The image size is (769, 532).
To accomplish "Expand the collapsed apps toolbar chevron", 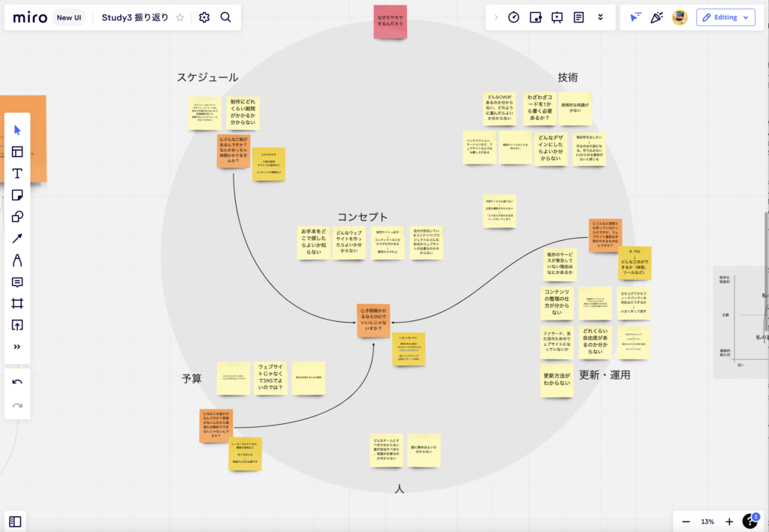I will click(496, 17).
